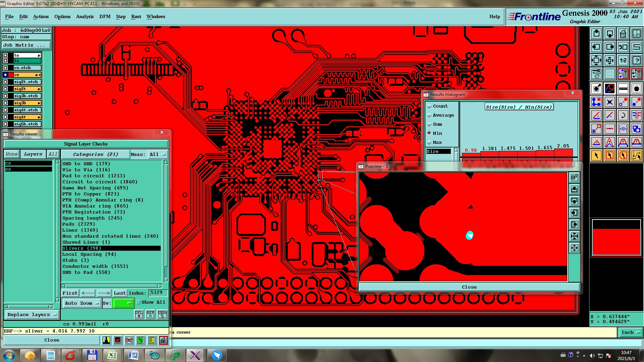Click the REF green dot button
This screenshot has width=644, height=362.
click(x=150, y=314)
